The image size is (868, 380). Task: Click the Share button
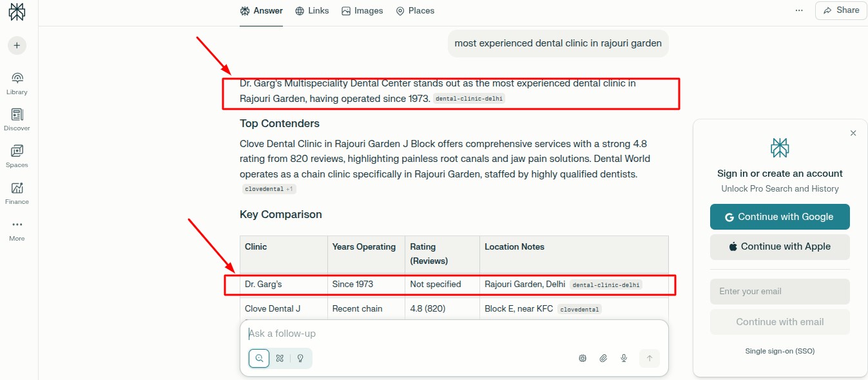841,10
